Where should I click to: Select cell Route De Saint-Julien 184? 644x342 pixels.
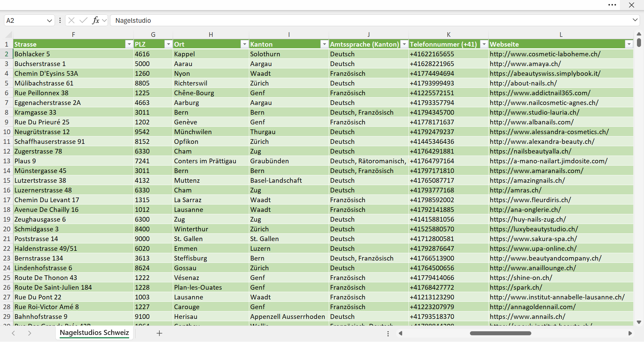tap(73, 287)
